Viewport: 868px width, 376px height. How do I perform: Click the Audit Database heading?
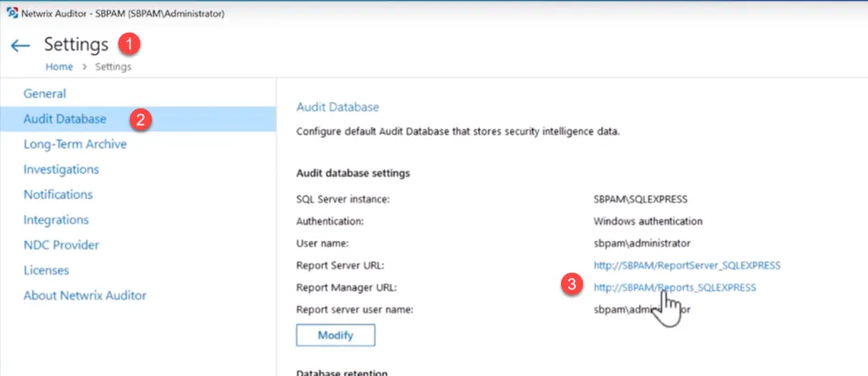point(338,108)
